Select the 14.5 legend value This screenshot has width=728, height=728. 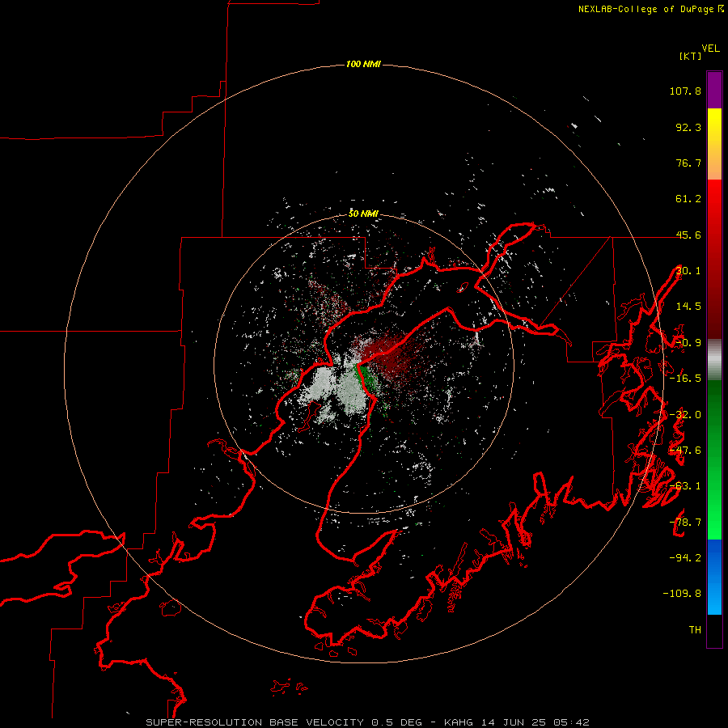tap(688, 307)
